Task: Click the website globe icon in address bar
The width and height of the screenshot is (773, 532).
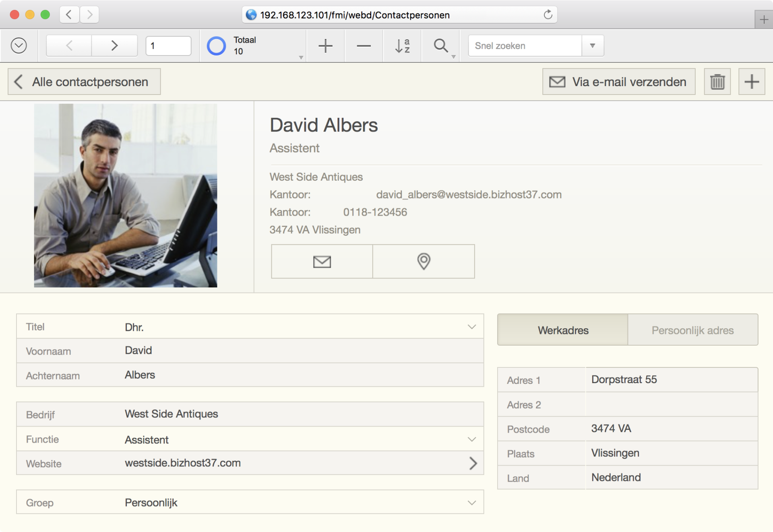Action: (251, 15)
